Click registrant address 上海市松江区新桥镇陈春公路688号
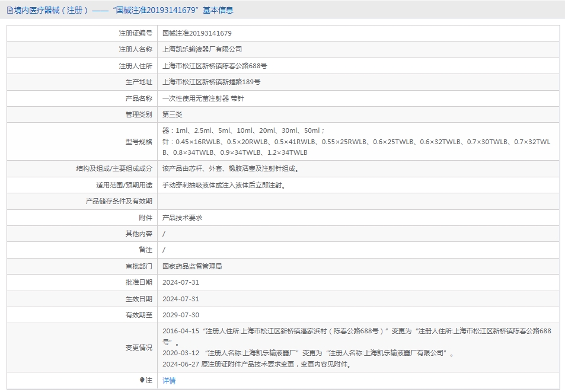Viewport: 565px width, 392px height. pyautogui.click(x=215, y=66)
